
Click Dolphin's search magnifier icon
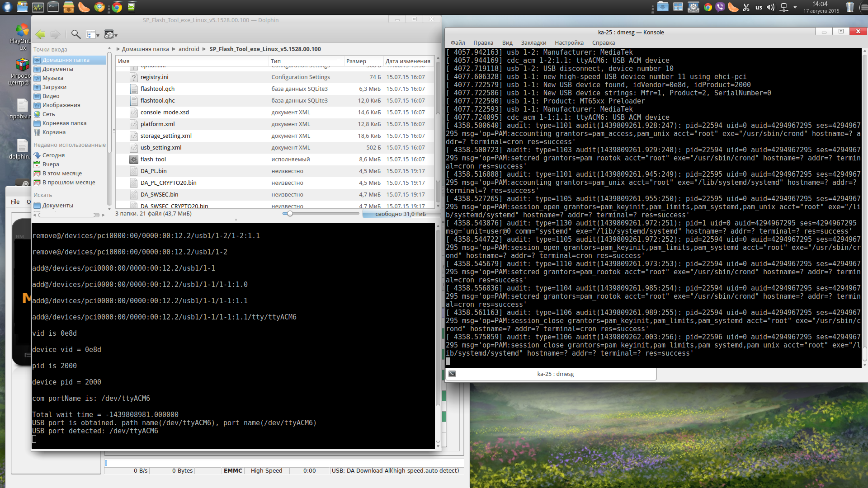(76, 34)
